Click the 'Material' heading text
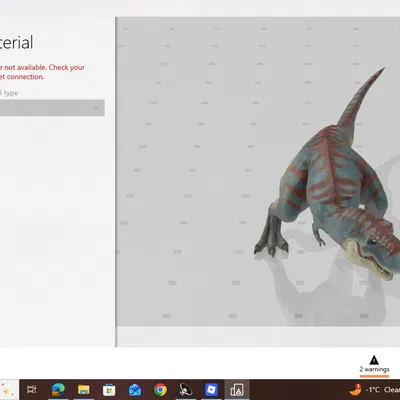 coord(17,42)
